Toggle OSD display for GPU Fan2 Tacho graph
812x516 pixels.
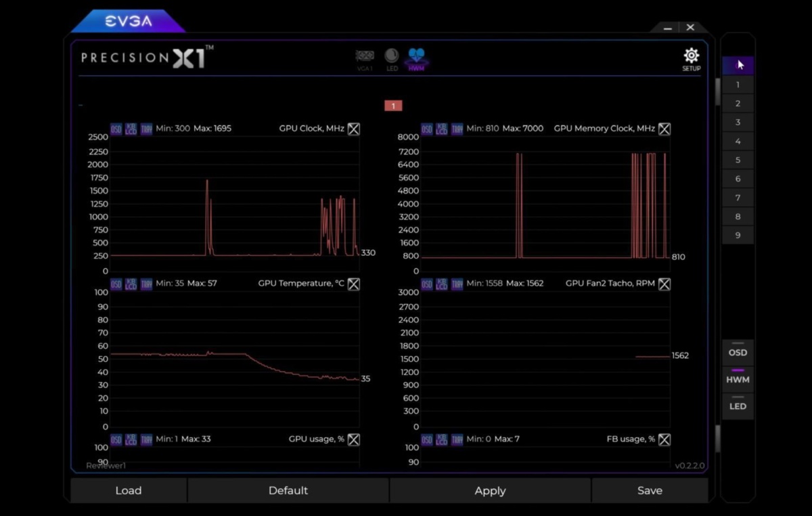(x=426, y=284)
